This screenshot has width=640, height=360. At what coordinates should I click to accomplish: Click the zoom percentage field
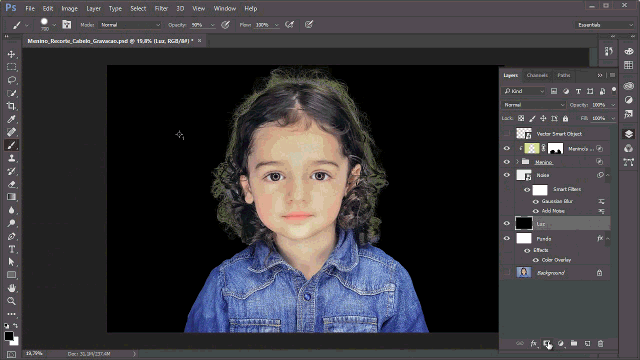coord(34,353)
